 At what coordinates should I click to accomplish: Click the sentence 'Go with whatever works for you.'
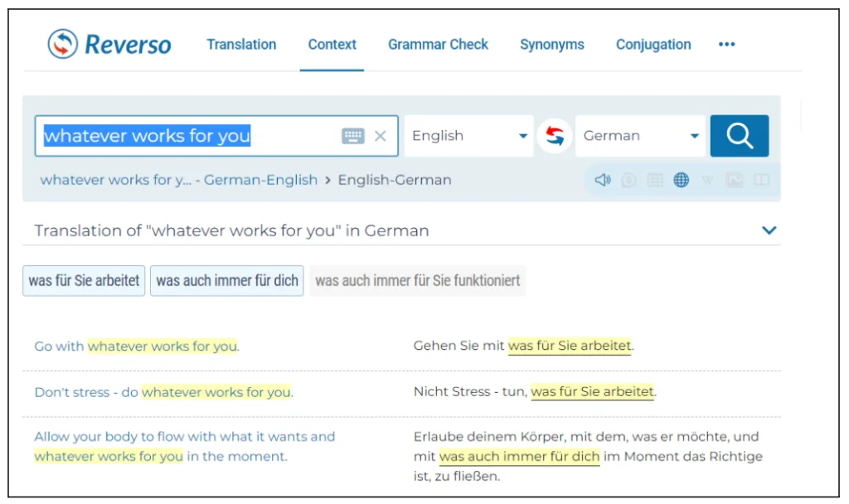pyautogui.click(x=137, y=346)
